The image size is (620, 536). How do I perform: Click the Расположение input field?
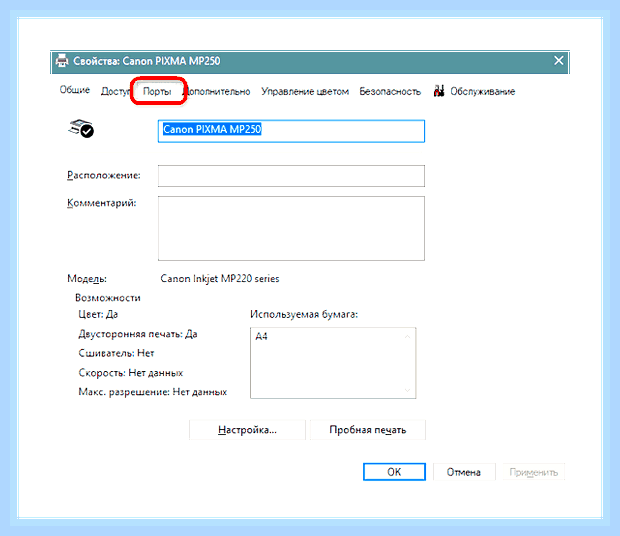pyautogui.click(x=291, y=176)
